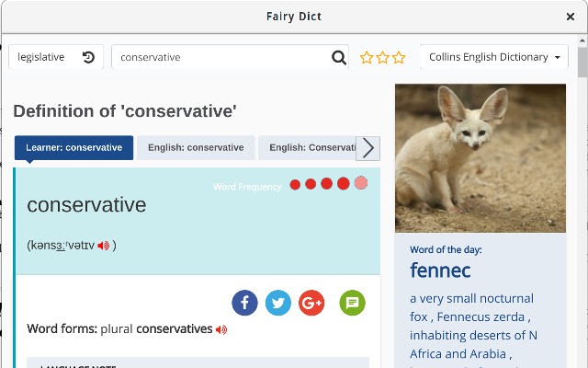Select Learner: conservative tab

pos(73,147)
